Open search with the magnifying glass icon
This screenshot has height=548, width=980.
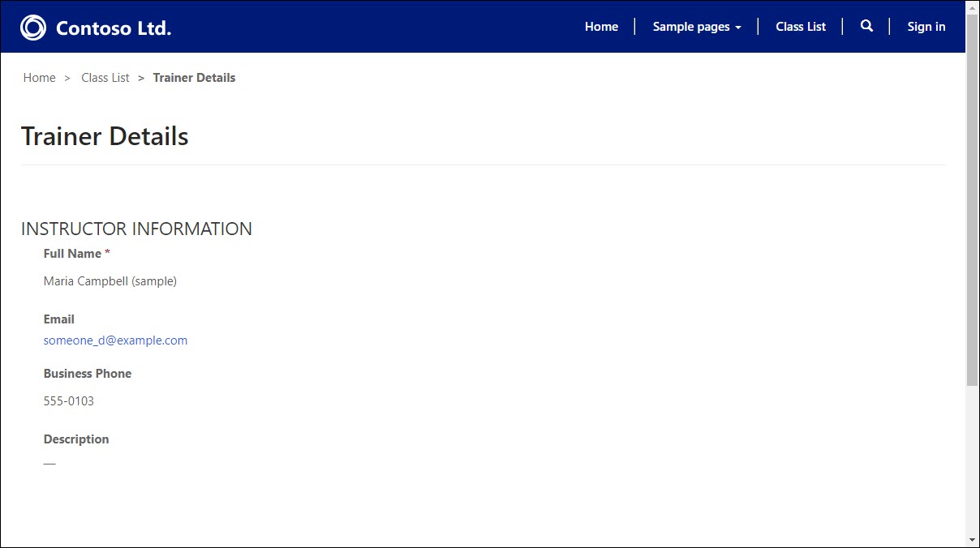pos(866,26)
